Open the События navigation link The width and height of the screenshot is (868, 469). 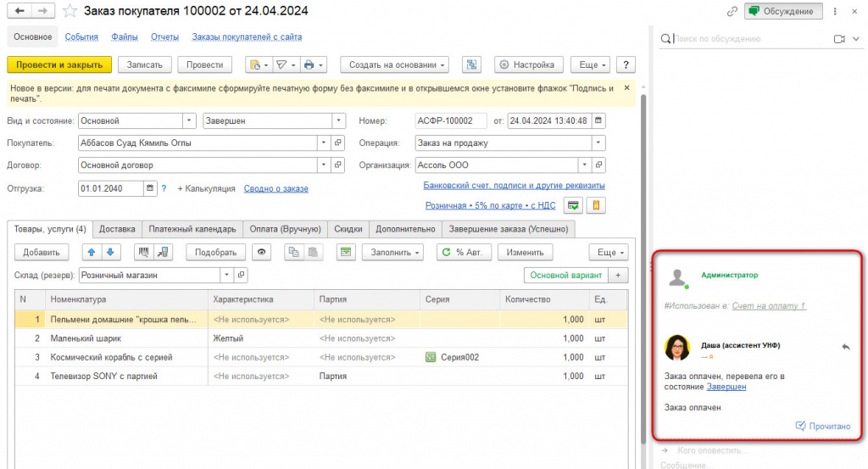(81, 36)
